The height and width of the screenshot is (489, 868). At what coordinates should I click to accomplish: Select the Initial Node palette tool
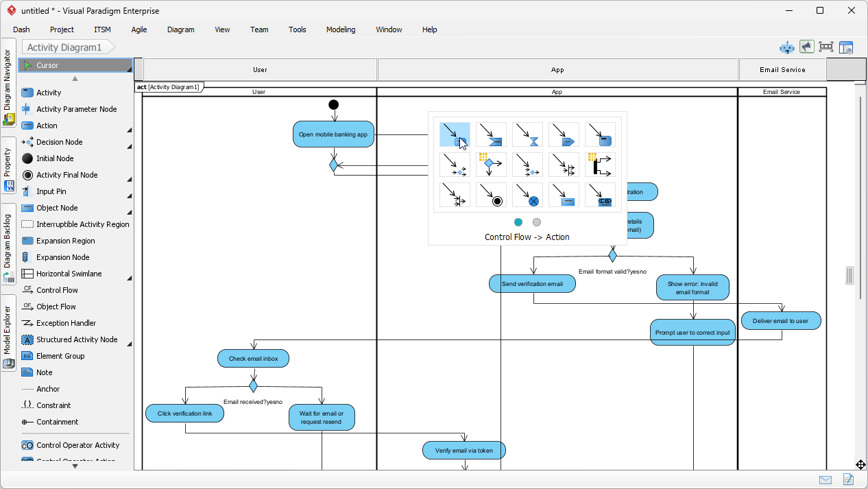click(x=55, y=158)
